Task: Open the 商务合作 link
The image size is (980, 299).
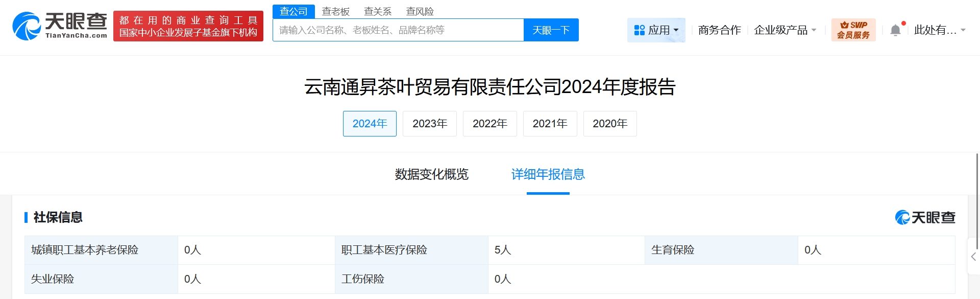Action: (x=719, y=30)
